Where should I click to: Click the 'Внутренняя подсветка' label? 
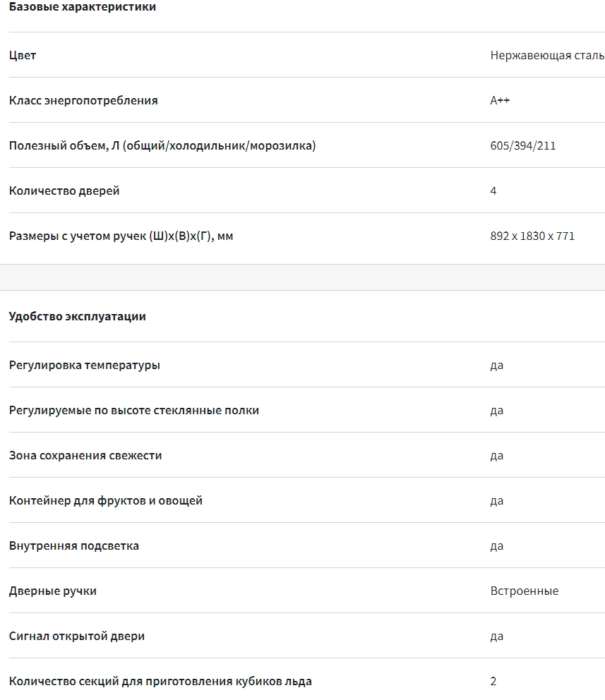[x=74, y=545]
